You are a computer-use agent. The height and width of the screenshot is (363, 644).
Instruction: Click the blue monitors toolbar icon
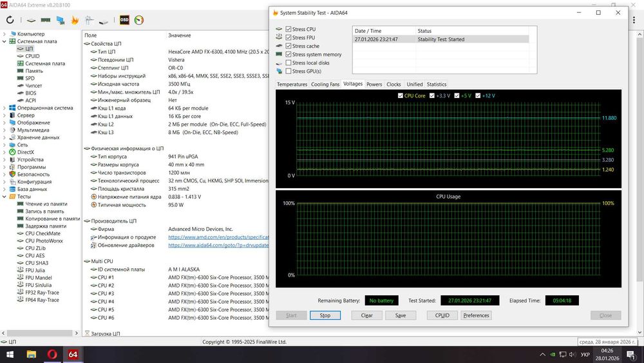pos(61,20)
